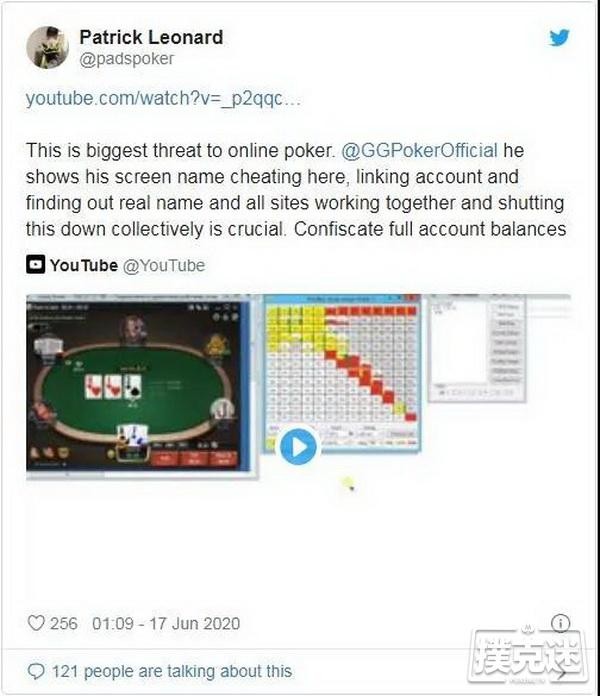Click the YouTube source name label
This screenshot has height=696, width=600.
pyautogui.click(x=83, y=265)
